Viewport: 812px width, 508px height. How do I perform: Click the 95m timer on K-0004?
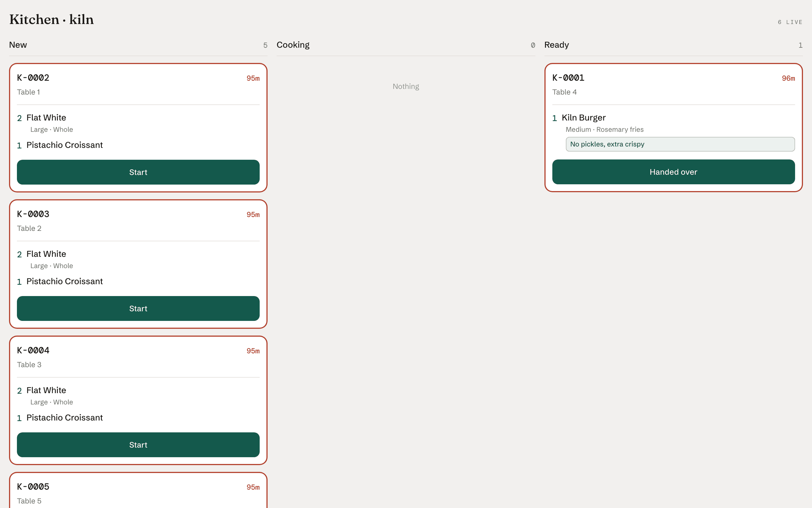click(253, 351)
